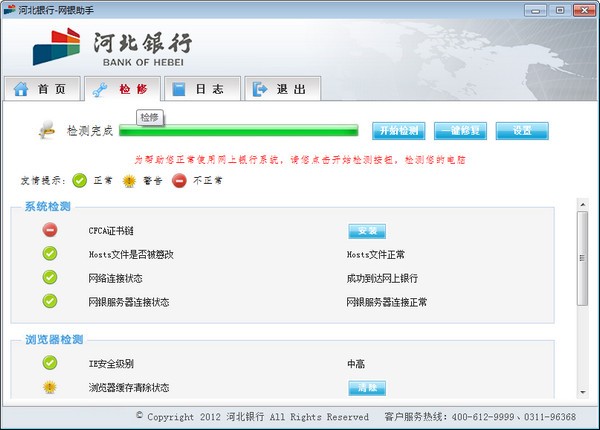Viewport: 600px width, 430px height.
Task: Click the figure icon beside 检测完成
Action: tap(47, 130)
